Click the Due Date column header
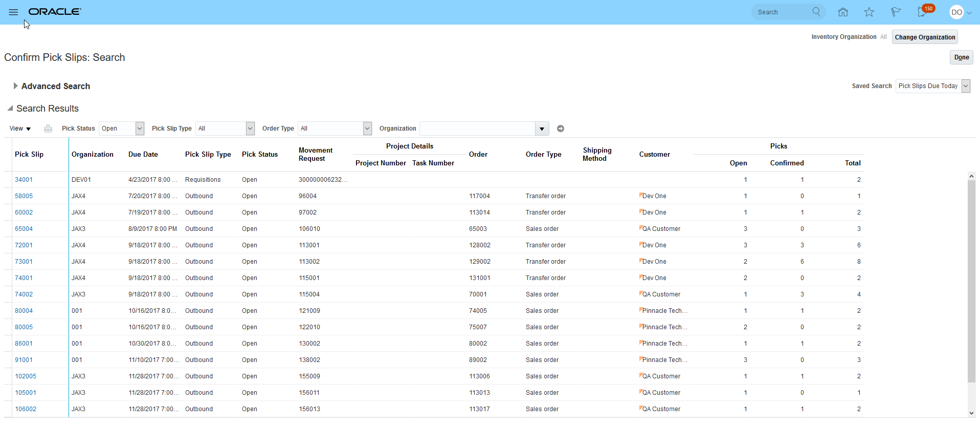Viewport: 980px width, 426px height. pos(143,154)
